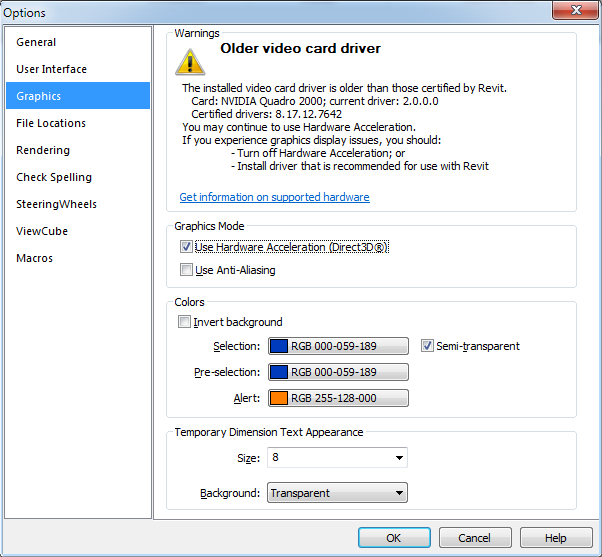This screenshot has width=602, height=557.
Task: Open Get information on supported hardware link
Action: click(275, 197)
